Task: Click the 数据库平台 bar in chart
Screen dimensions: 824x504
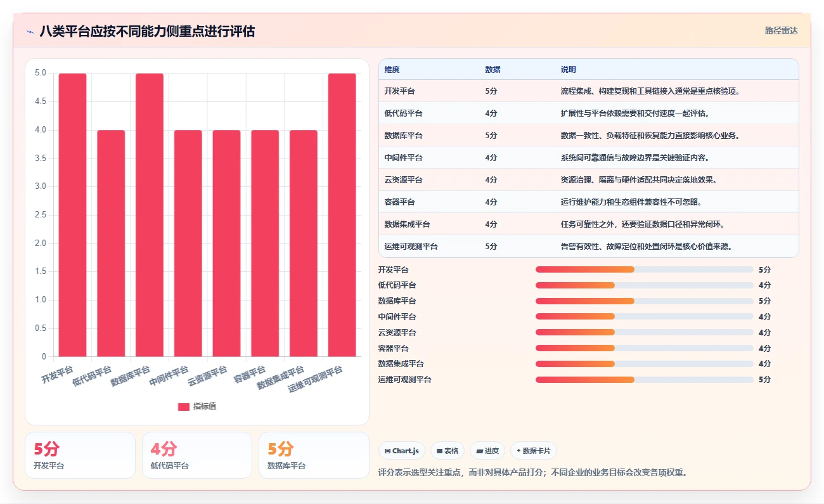Action: (150, 215)
